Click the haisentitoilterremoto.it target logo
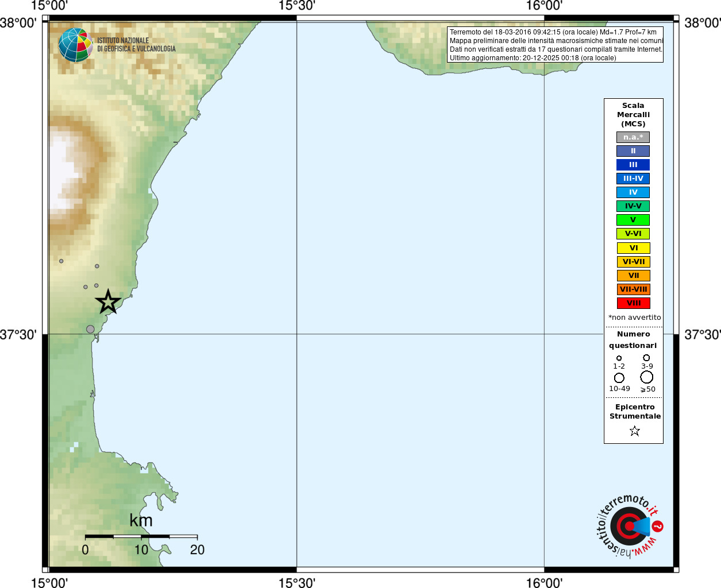 (x=630, y=526)
